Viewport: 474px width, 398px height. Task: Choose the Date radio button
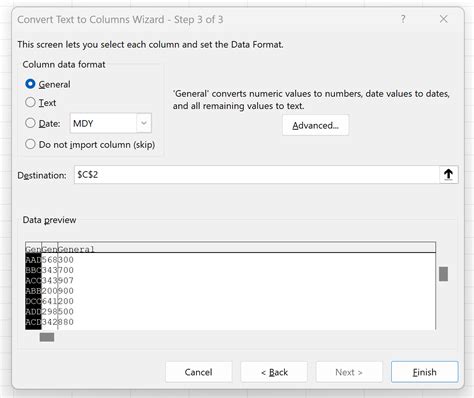click(x=30, y=123)
